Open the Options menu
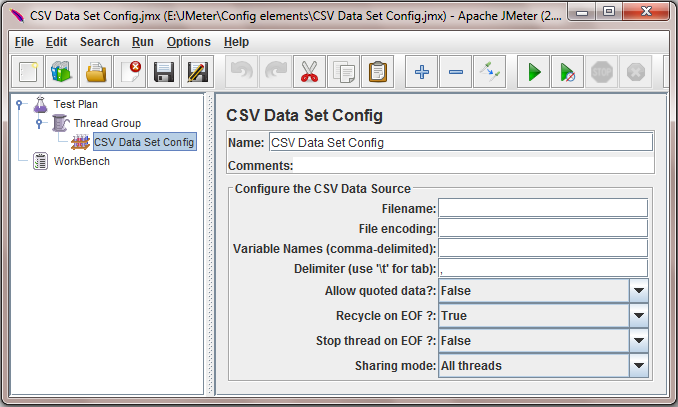Image resolution: width=678 pixels, height=407 pixels. coord(189,42)
